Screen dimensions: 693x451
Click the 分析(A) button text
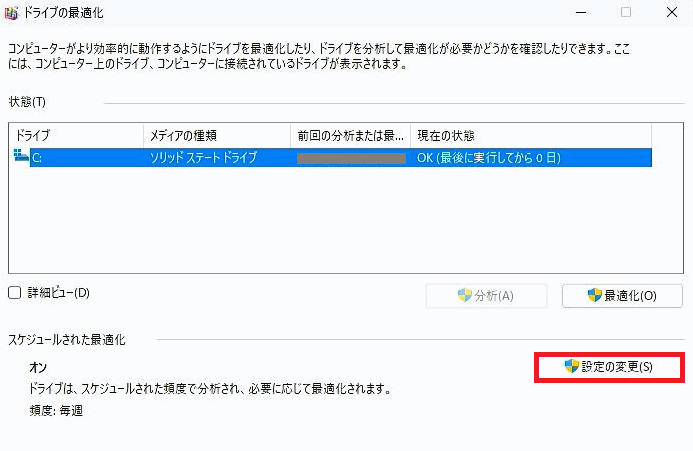pos(494,296)
